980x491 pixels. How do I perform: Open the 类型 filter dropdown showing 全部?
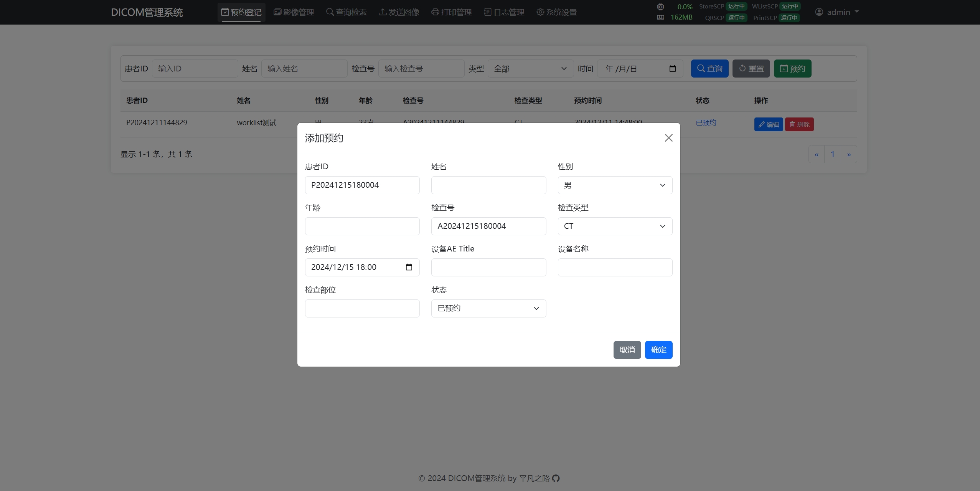coord(530,69)
